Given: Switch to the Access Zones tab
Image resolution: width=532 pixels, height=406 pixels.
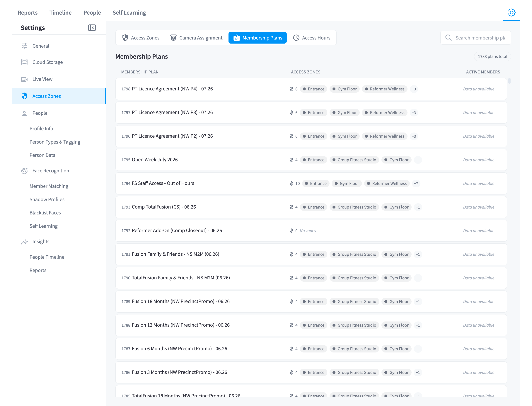Looking at the screenshot, I should click(141, 38).
